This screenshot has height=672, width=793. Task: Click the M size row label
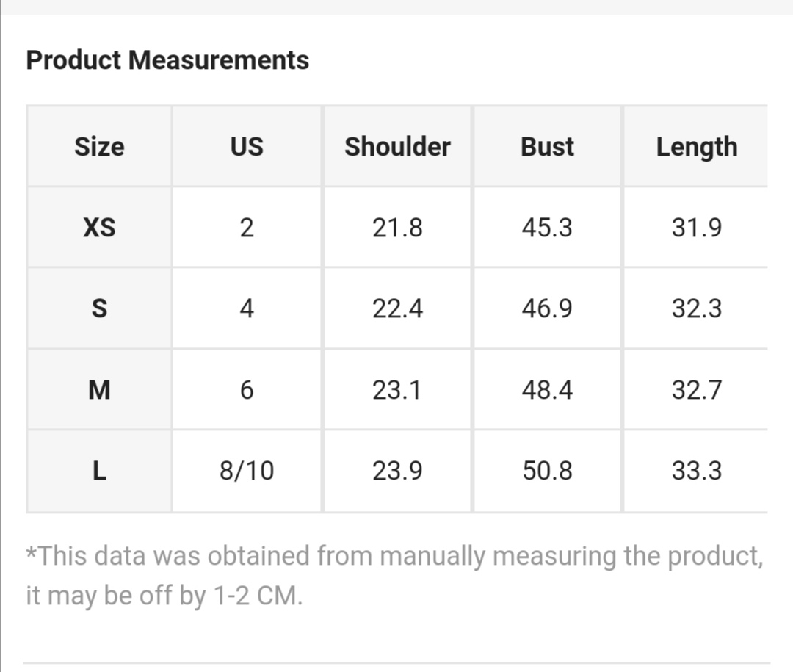click(x=99, y=389)
